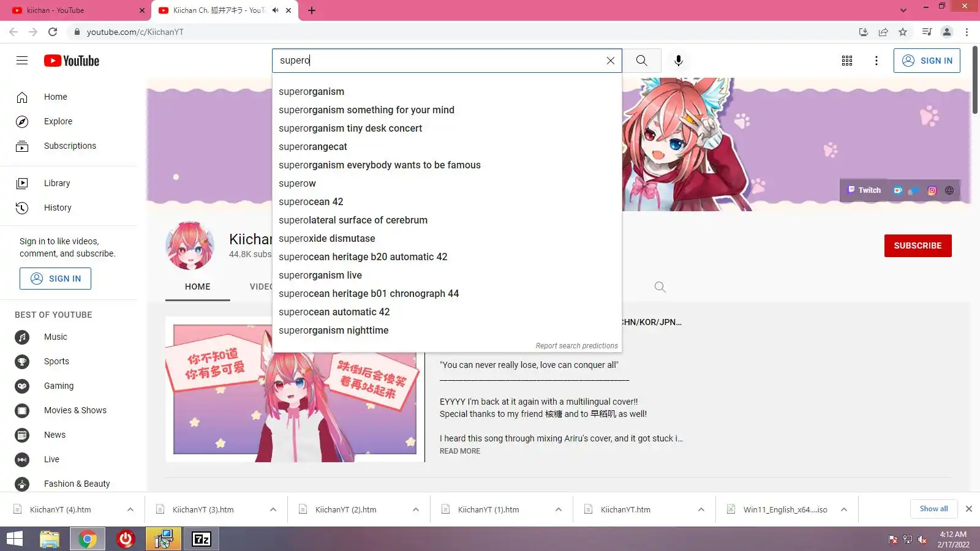
Task: Pick the 'superow' suggestion
Action: 447,183
